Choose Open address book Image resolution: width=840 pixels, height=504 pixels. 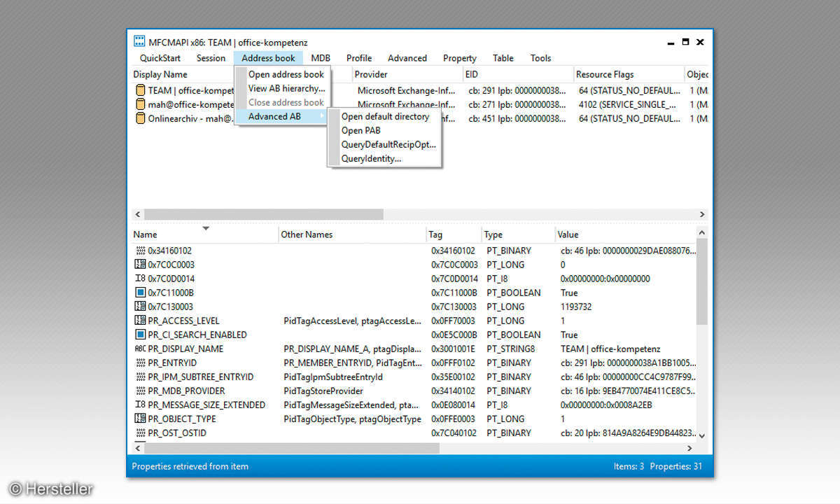[282, 74]
